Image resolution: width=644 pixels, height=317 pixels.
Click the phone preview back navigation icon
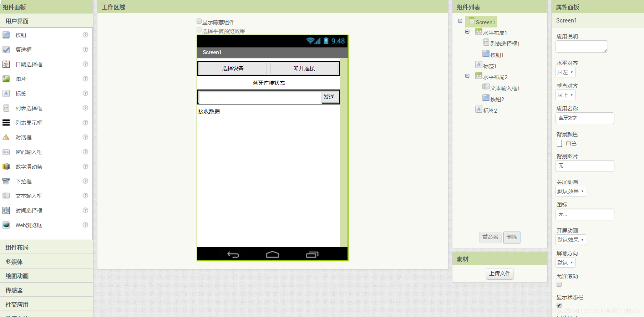233,255
